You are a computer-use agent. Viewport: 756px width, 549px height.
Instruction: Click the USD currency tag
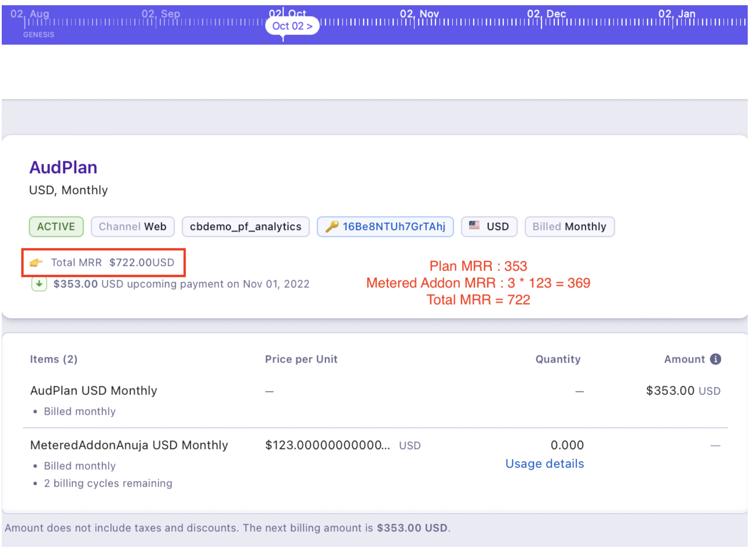(489, 227)
